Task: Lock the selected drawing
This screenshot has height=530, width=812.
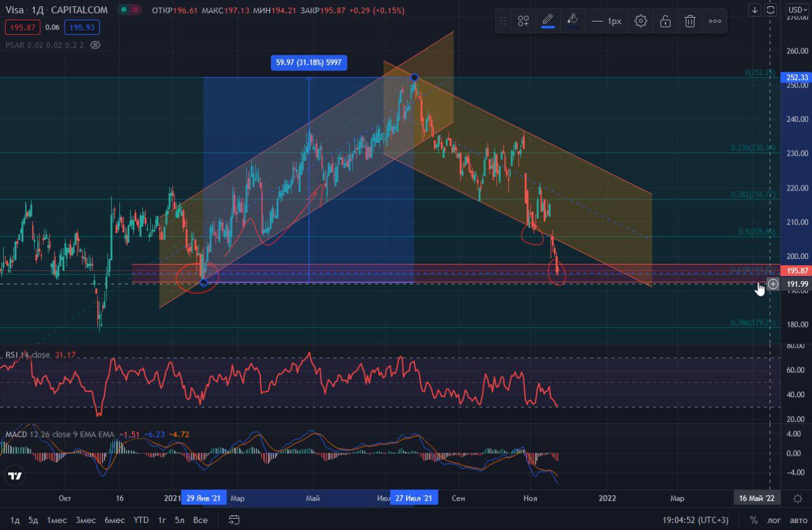Action: [x=665, y=21]
